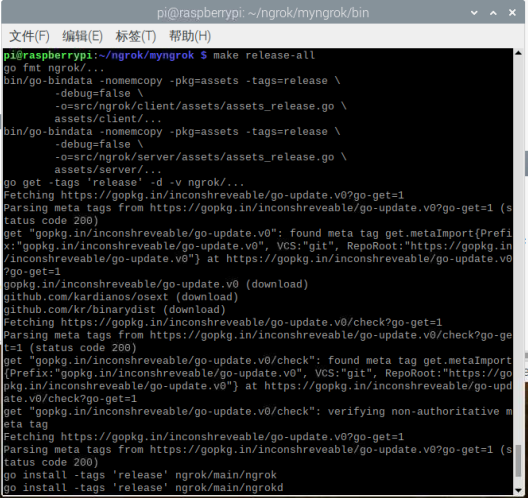This screenshot has width=528, height=498.
Task: Click the window title pi@raspberrypi: ~/ngrok/myngrok/bin
Action: [x=263, y=13]
